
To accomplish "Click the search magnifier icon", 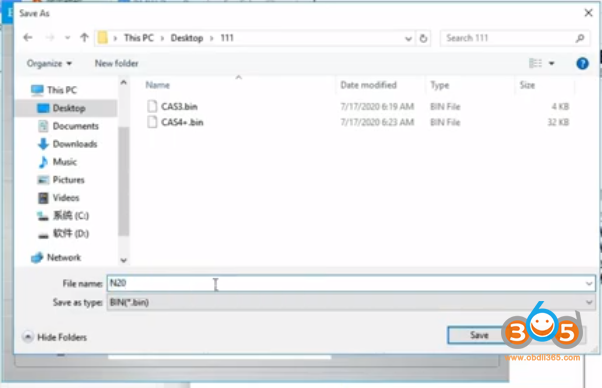I will click(580, 38).
